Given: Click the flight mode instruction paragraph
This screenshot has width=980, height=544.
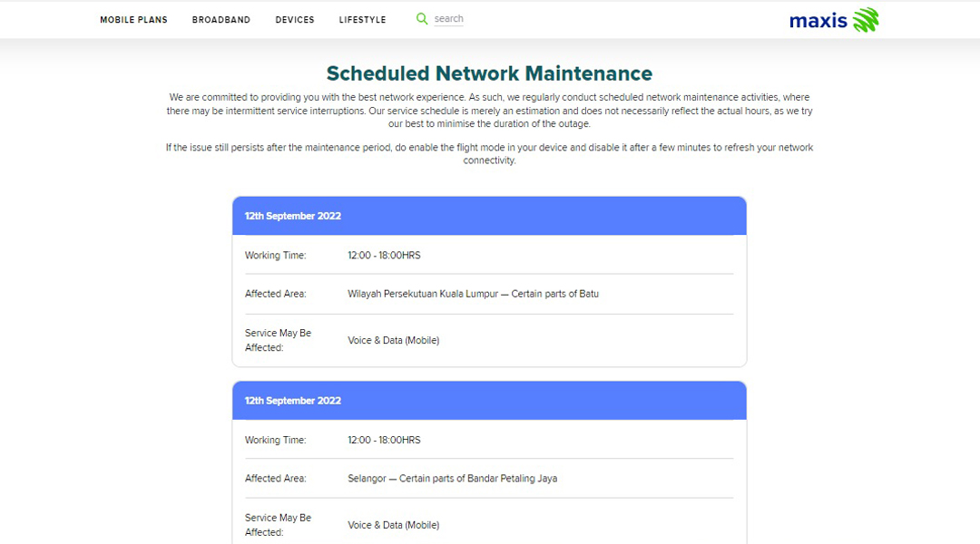Looking at the screenshot, I should tap(489, 153).
